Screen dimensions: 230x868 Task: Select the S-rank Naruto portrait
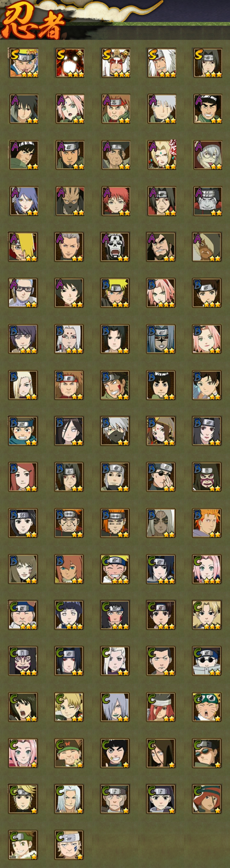[x=24, y=63]
